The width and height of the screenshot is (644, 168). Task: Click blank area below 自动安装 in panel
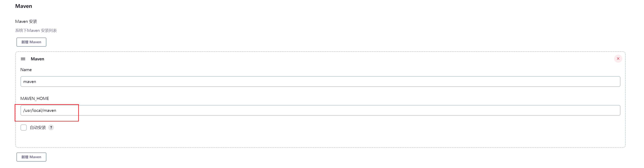(320, 139)
